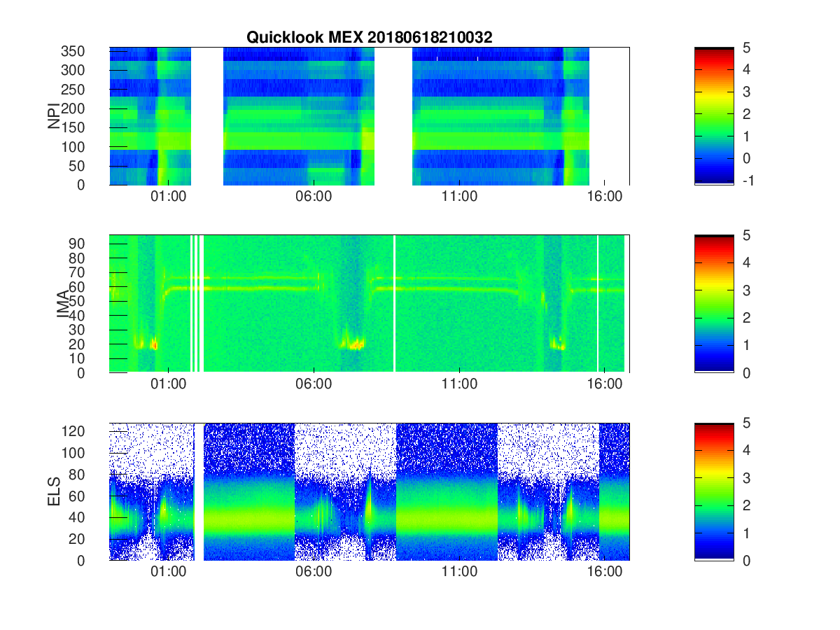Viewport: 840px width, 630px height.
Task: Click '16:00' time tick below ELS panel
Action: tap(605, 572)
